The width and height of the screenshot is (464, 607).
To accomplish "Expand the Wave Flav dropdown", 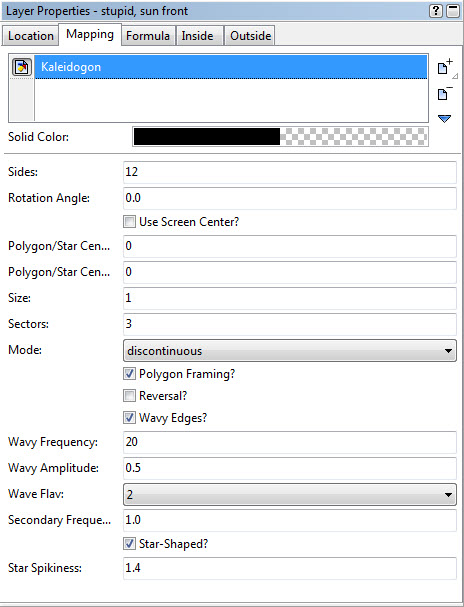I will (290, 494).
